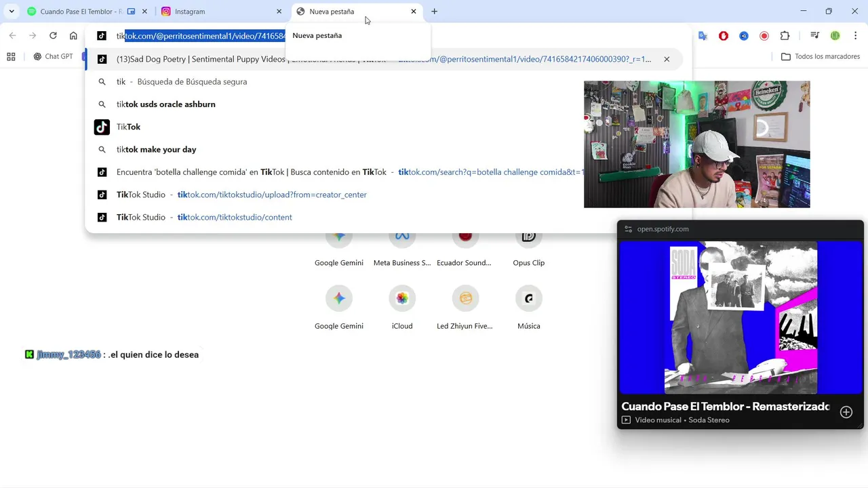This screenshot has width=868, height=488.
Task: Open TikTok Studio content suggestion
Action: coord(204,217)
